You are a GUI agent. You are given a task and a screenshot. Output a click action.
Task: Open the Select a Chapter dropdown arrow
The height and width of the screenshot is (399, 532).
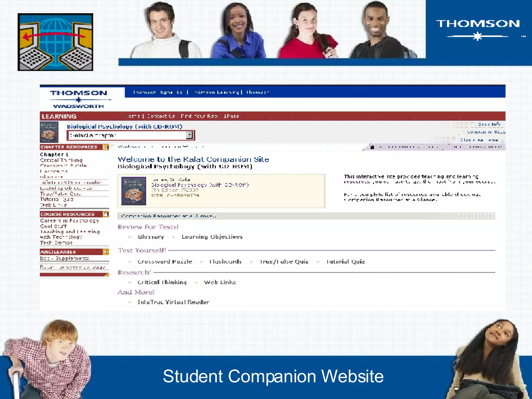[190, 135]
